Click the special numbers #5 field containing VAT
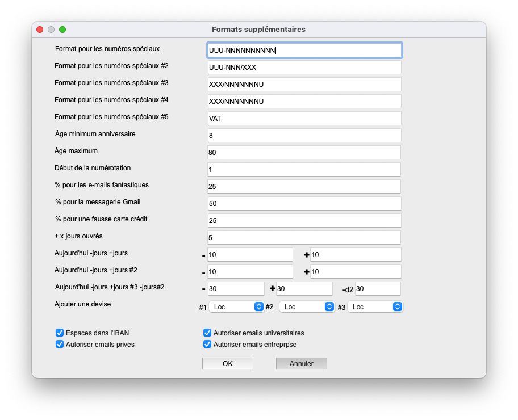 tap(304, 118)
